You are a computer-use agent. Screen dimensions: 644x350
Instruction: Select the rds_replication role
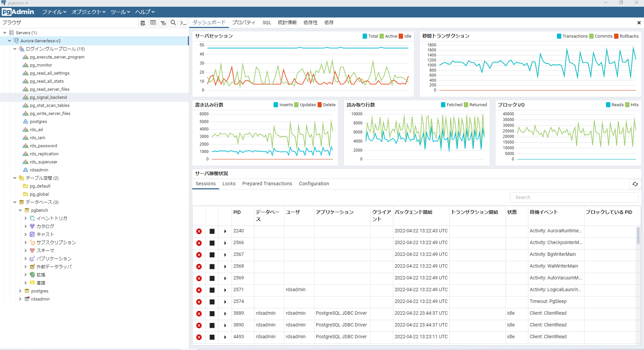click(44, 154)
